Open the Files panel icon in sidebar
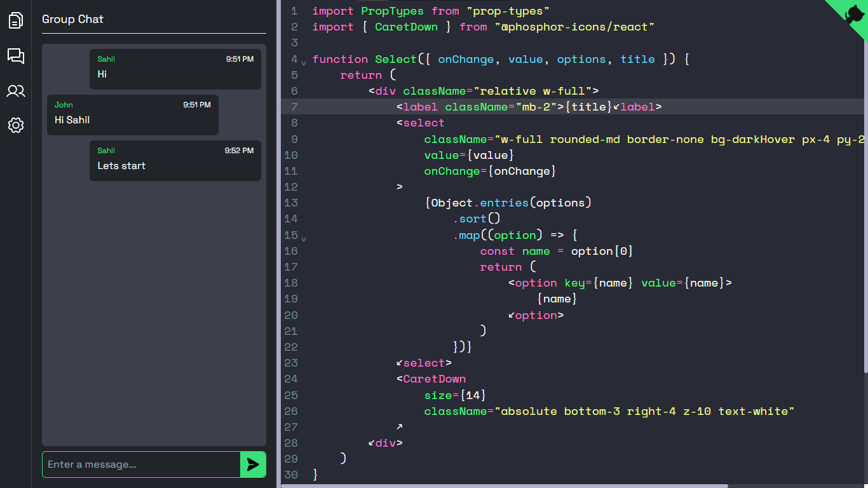 tap(16, 20)
